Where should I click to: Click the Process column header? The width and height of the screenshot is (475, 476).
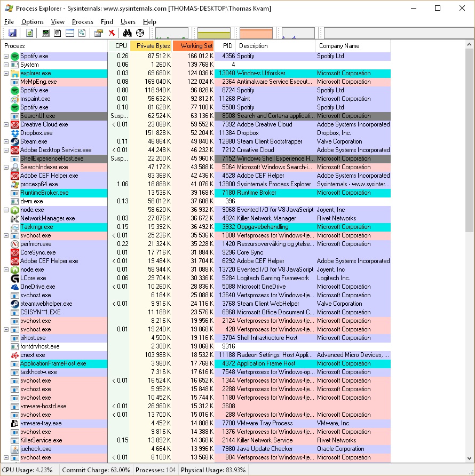54,46
